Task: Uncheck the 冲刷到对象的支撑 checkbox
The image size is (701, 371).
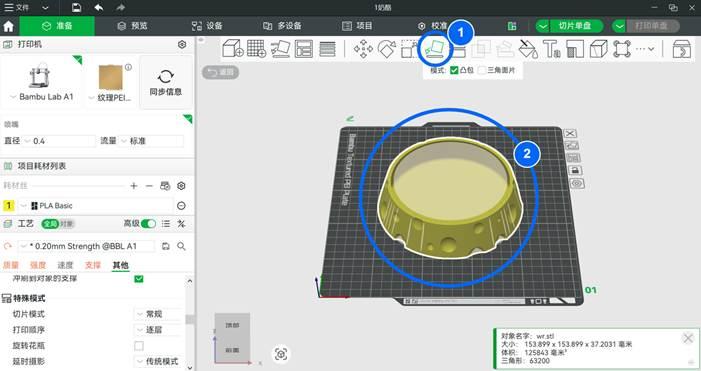Action: pos(139,278)
